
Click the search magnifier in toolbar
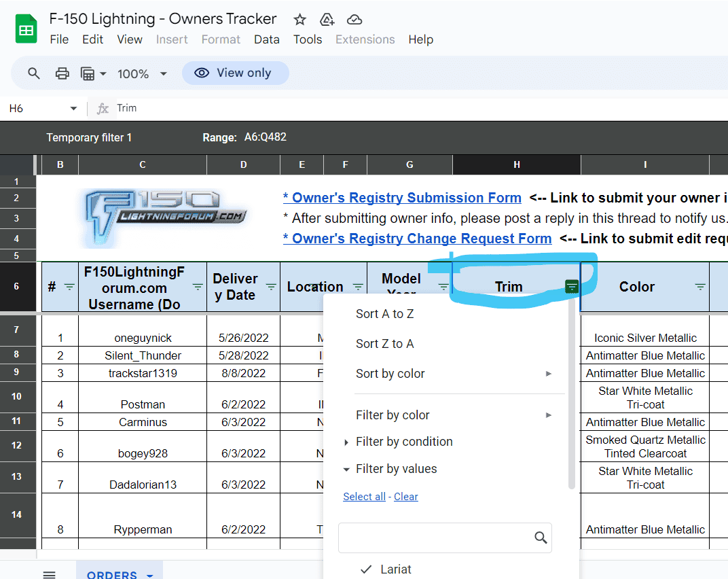click(34, 73)
